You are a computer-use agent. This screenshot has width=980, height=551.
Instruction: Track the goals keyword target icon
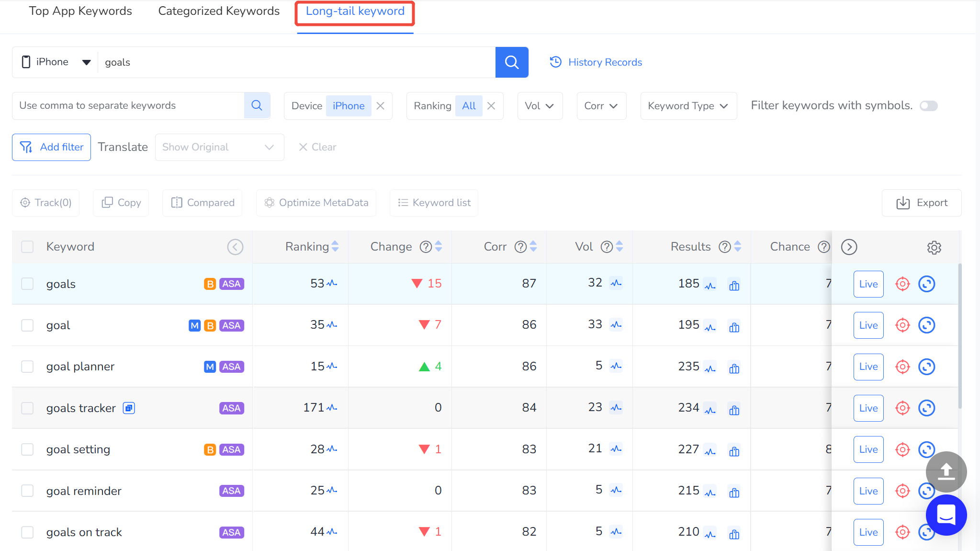pyautogui.click(x=902, y=284)
